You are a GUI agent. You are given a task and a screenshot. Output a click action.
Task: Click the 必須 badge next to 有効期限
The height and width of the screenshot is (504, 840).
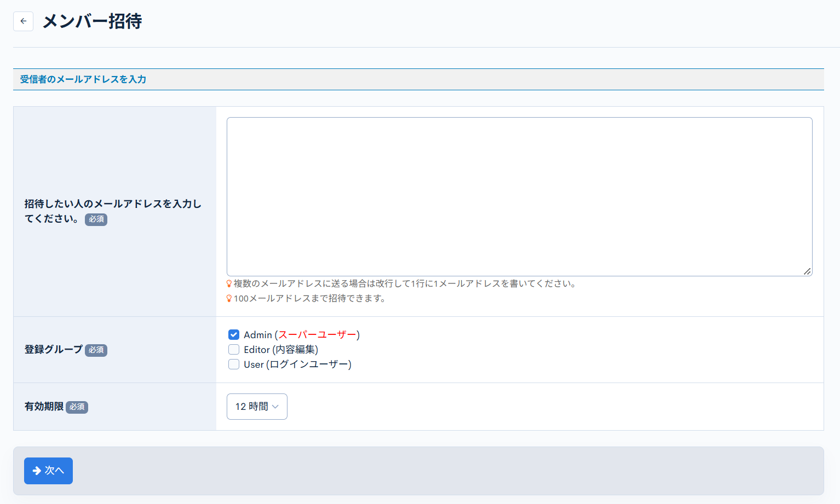(x=77, y=407)
